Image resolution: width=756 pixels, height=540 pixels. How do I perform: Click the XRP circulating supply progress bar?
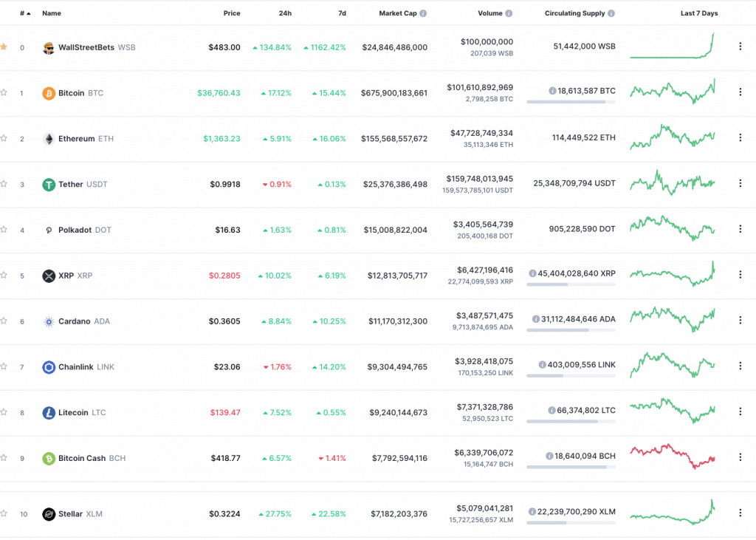pos(571,284)
